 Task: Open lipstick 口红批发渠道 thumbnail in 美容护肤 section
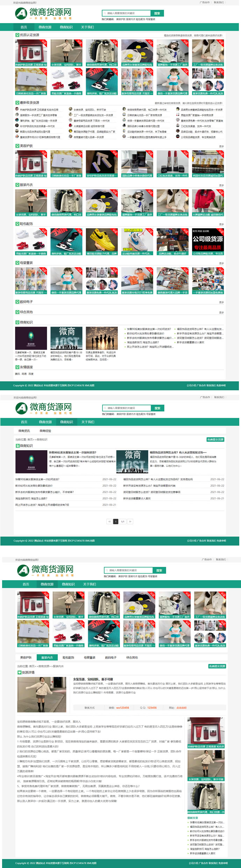pos(172,164)
